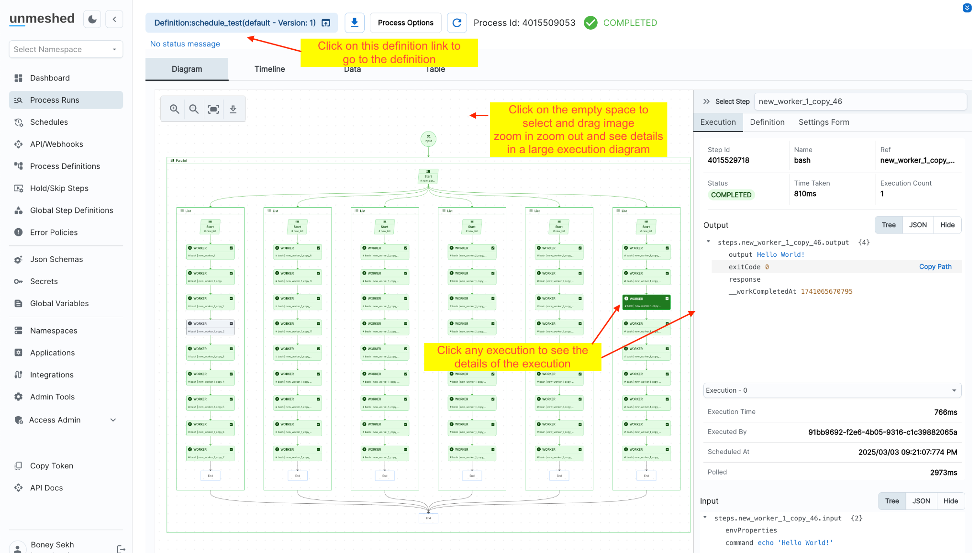Click the zoom in magnifier icon
This screenshot has height=553, width=980.
click(174, 109)
